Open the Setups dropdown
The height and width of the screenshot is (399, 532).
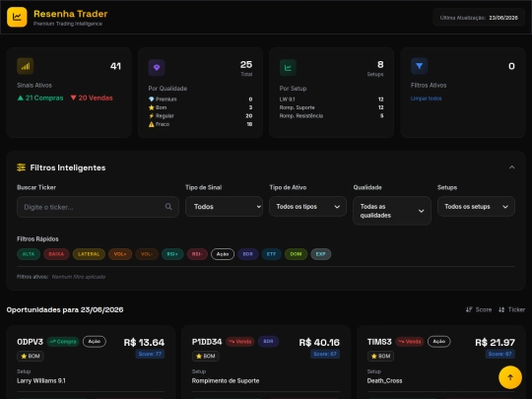pos(476,206)
